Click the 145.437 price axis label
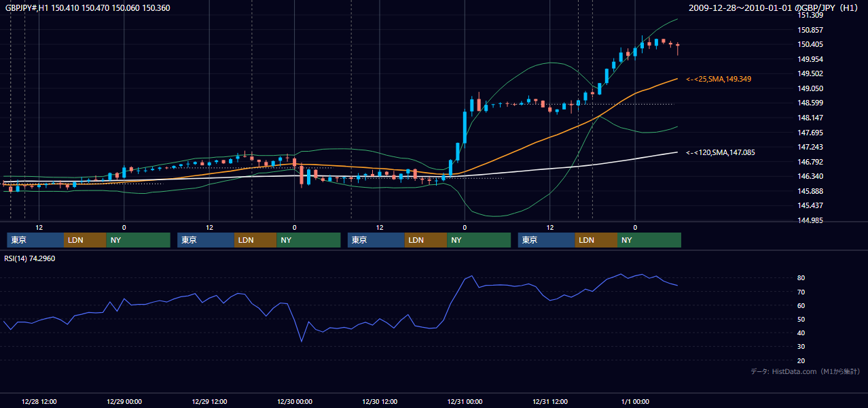This screenshot has width=868, height=408. coord(810,205)
